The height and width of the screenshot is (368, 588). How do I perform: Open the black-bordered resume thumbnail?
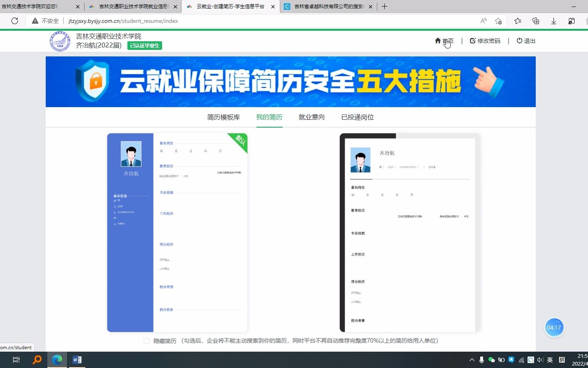point(410,233)
